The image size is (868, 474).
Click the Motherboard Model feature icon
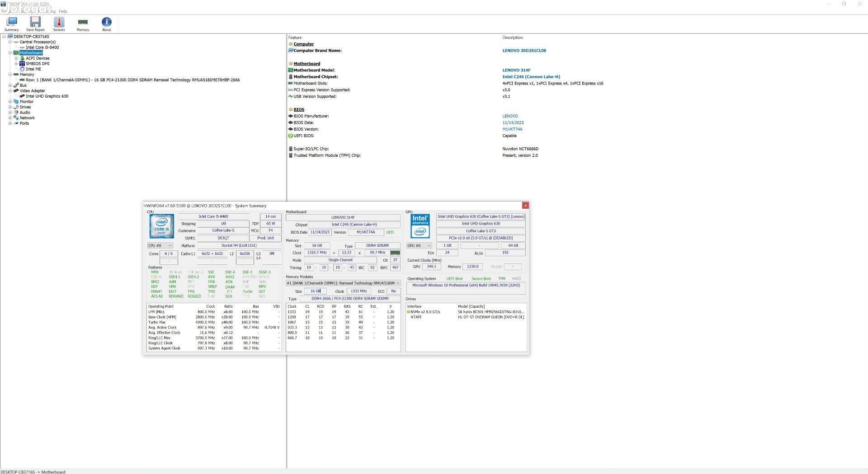(x=291, y=70)
